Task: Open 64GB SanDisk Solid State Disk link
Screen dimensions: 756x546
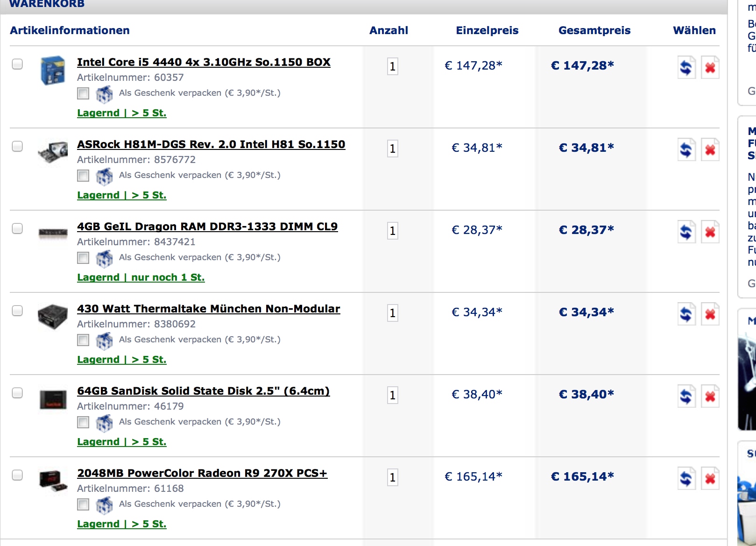Action: pyautogui.click(x=203, y=391)
